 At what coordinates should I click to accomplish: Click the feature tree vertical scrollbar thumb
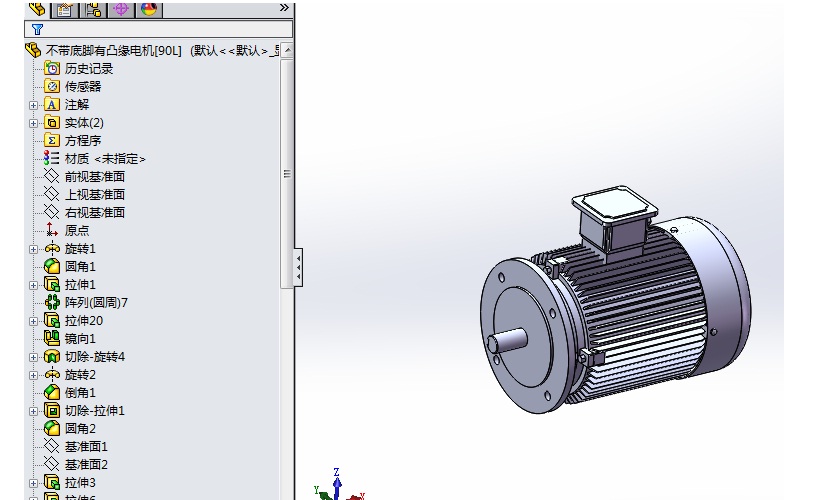tap(287, 173)
